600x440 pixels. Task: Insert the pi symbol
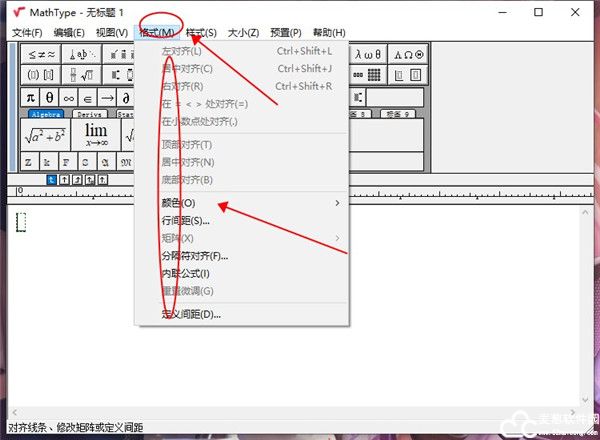[x=30, y=97]
